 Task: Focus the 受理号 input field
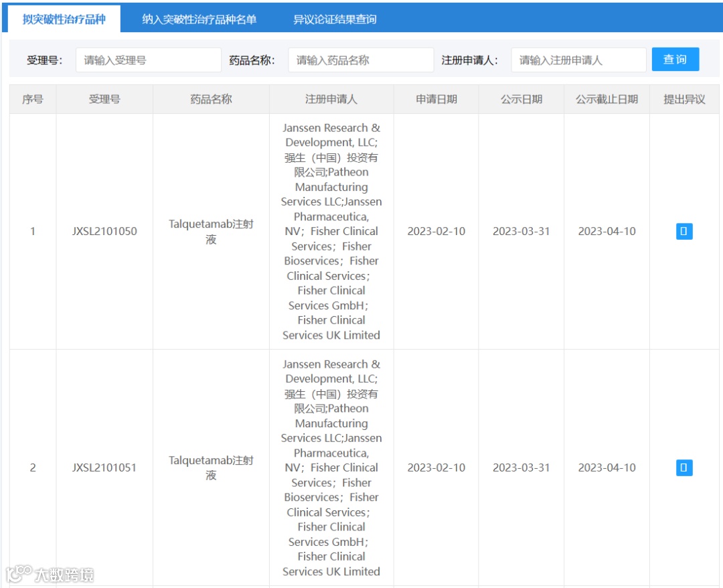149,60
